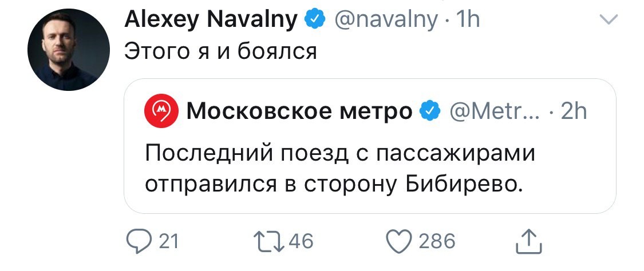Click the Alexey Navalny display name

point(211,21)
